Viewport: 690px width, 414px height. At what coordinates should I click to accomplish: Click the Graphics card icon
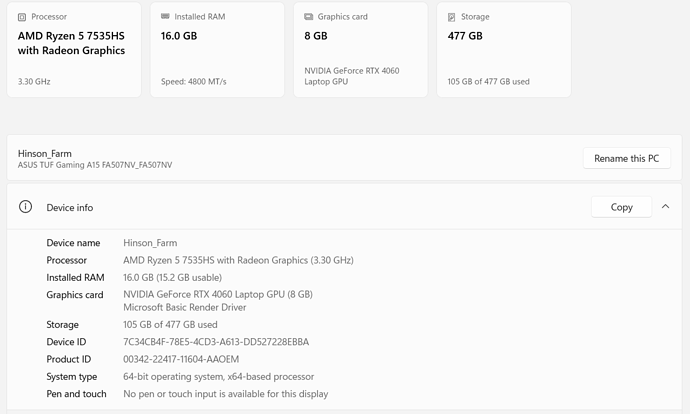(309, 17)
